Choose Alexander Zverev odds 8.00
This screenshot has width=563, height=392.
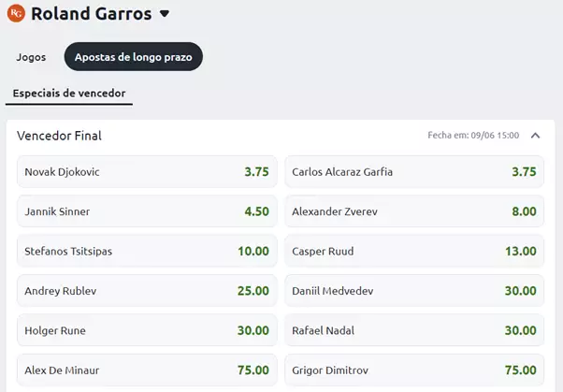(x=414, y=211)
